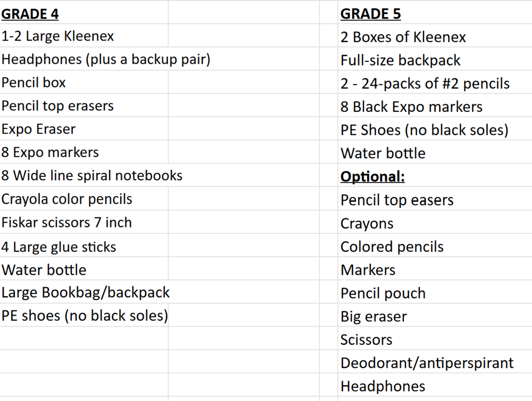Click the Pencil top easers cell

point(435,199)
